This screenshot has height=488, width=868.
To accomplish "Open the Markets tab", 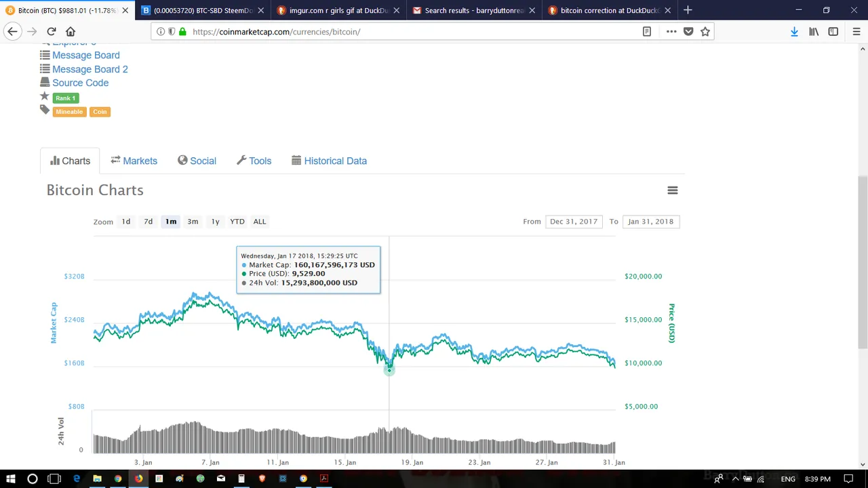I will click(x=134, y=161).
